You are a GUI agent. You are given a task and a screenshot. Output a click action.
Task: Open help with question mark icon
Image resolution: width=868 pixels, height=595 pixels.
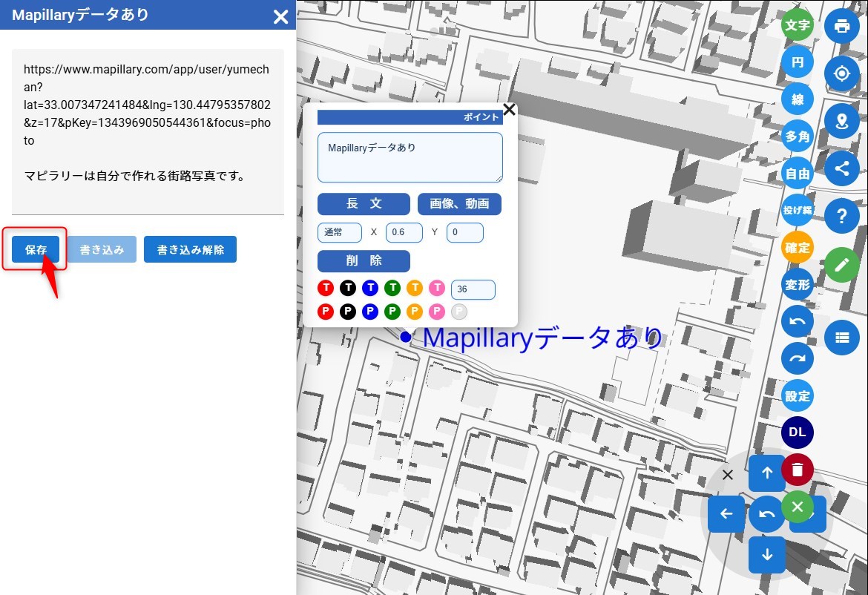(841, 216)
